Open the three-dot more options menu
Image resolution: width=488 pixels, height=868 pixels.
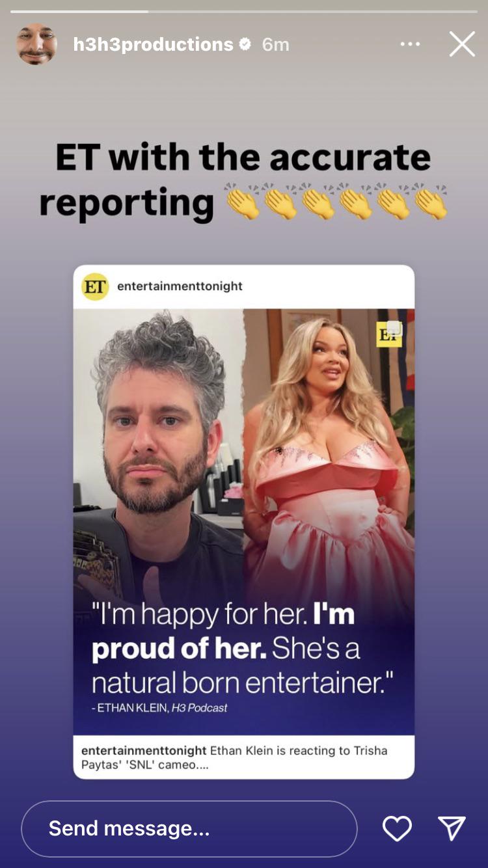point(410,44)
